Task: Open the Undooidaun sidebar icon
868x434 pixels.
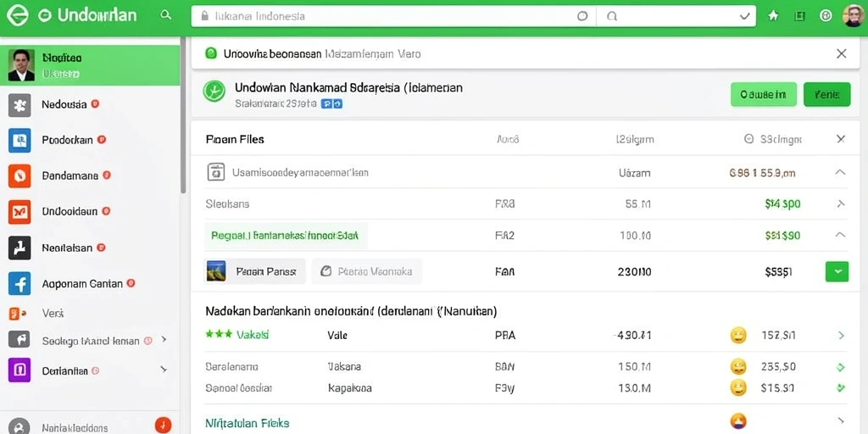Action: point(19,211)
